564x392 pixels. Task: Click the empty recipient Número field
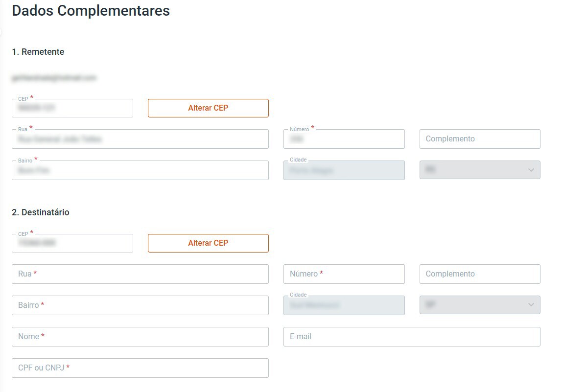[x=344, y=274]
